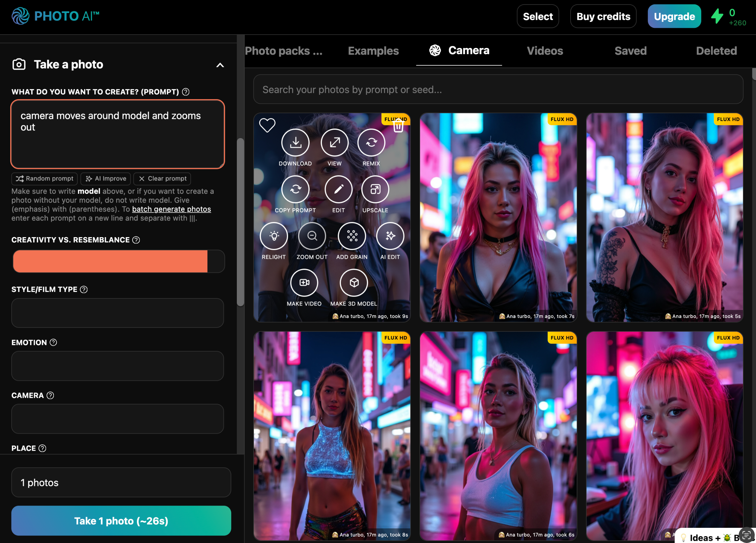
Task: Click the photo search field
Action: point(498,89)
